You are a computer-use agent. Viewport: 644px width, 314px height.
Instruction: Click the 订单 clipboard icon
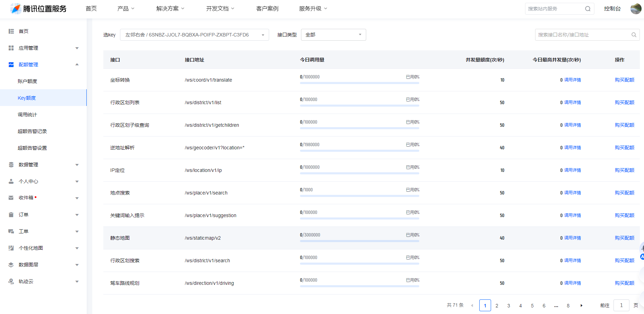pyautogui.click(x=11, y=215)
